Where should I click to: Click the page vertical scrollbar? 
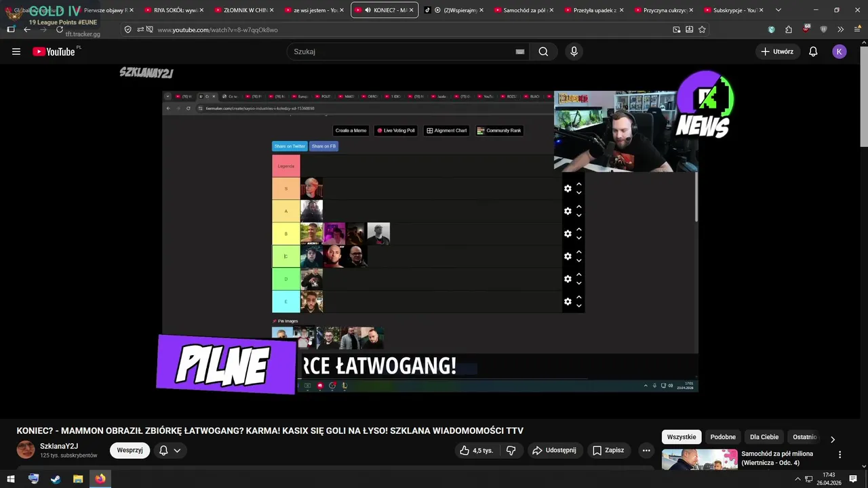[x=863, y=95]
